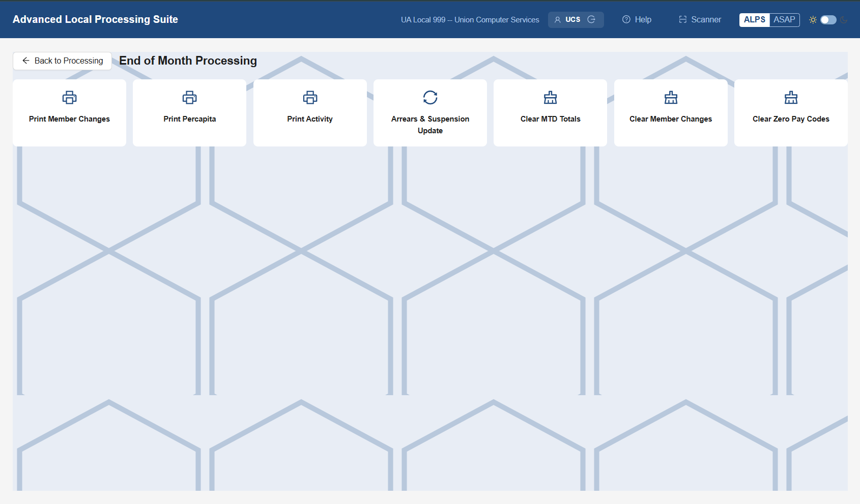Run Arrears & Suspension Update label
The height and width of the screenshot is (504, 860).
[x=430, y=125]
